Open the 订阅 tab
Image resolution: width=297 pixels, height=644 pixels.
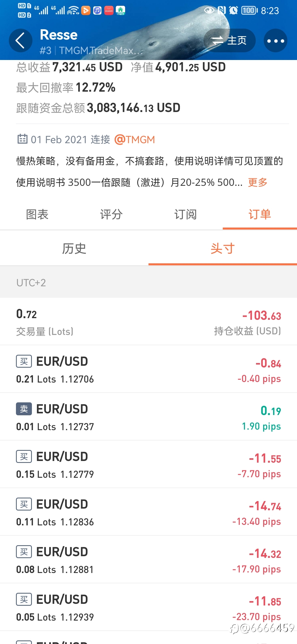click(186, 214)
